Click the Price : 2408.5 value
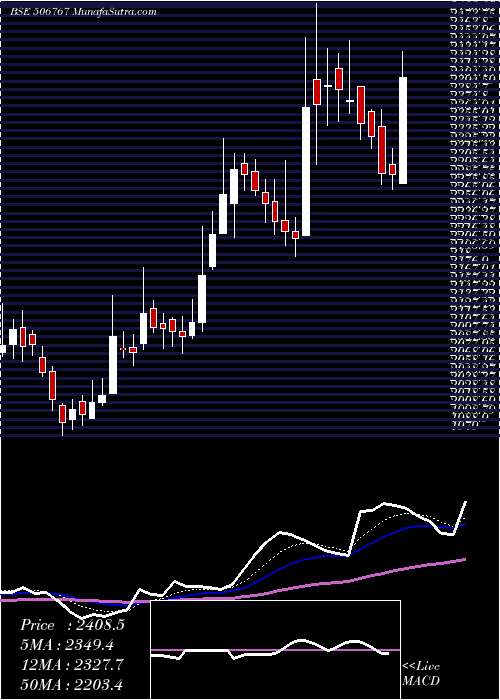Viewport: 500px width, 700px height. click(72, 625)
